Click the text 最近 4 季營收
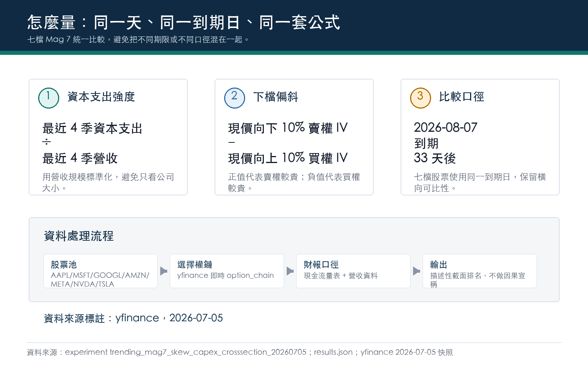588x368 pixels. coord(80,158)
